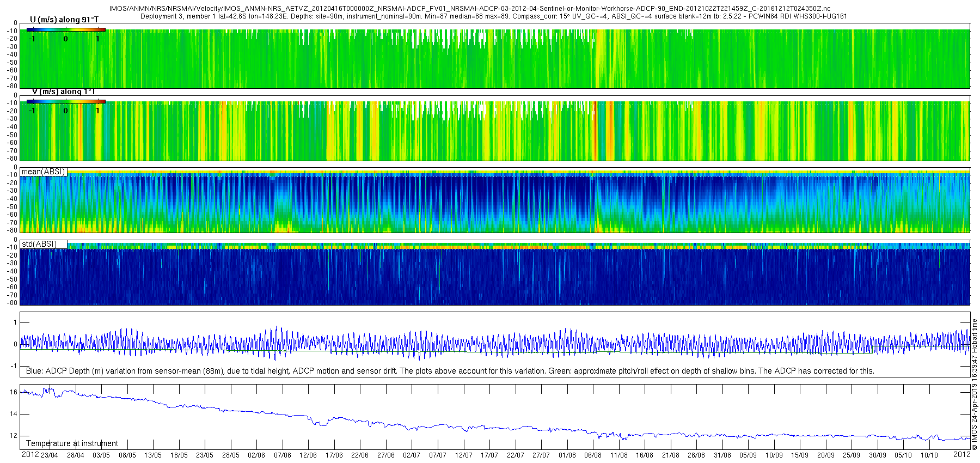Click the vertical IMOS 24-Apr-2019 Hobart time stamp

click(x=975, y=384)
